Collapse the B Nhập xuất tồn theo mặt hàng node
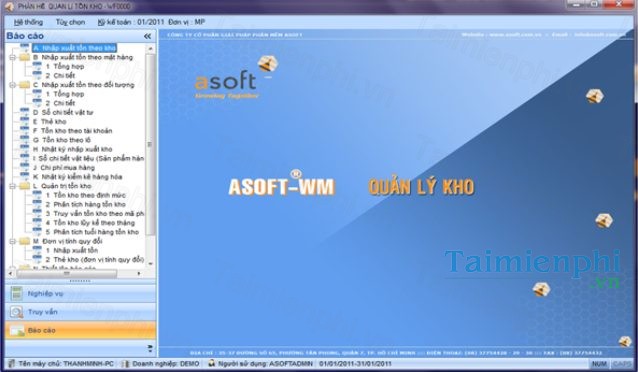The width and height of the screenshot is (638, 372). click(12, 57)
